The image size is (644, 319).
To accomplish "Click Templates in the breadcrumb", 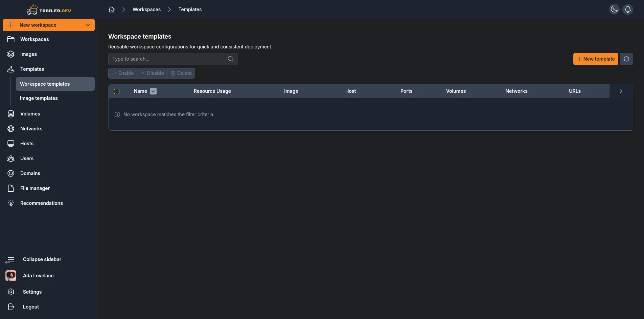I will 190,9.
